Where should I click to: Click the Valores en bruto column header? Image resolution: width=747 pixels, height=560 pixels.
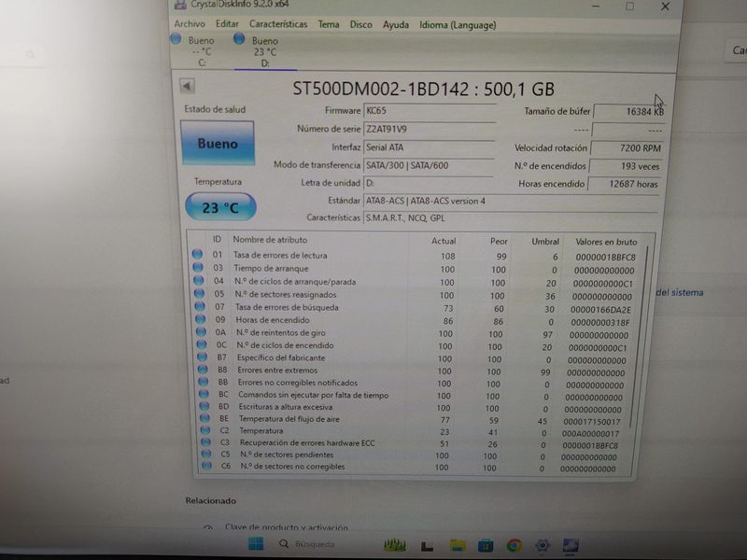606,242
